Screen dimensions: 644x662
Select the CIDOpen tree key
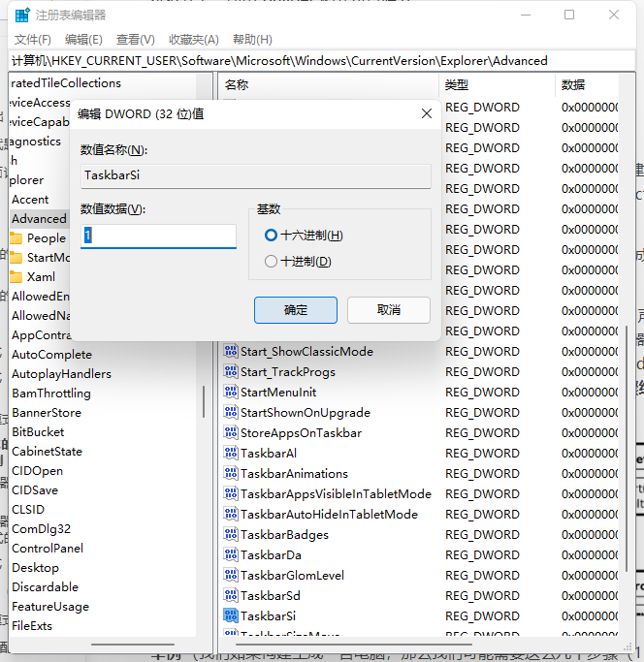pos(37,471)
